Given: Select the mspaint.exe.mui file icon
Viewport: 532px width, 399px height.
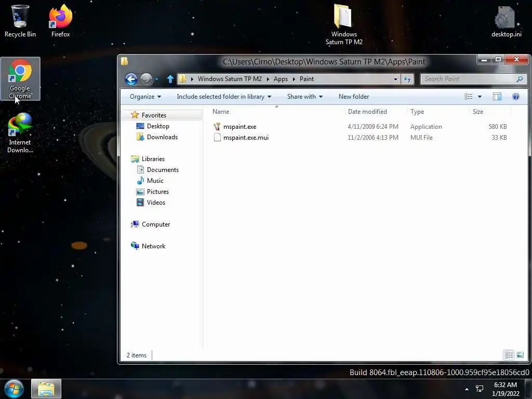Looking at the screenshot, I should [217, 137].
